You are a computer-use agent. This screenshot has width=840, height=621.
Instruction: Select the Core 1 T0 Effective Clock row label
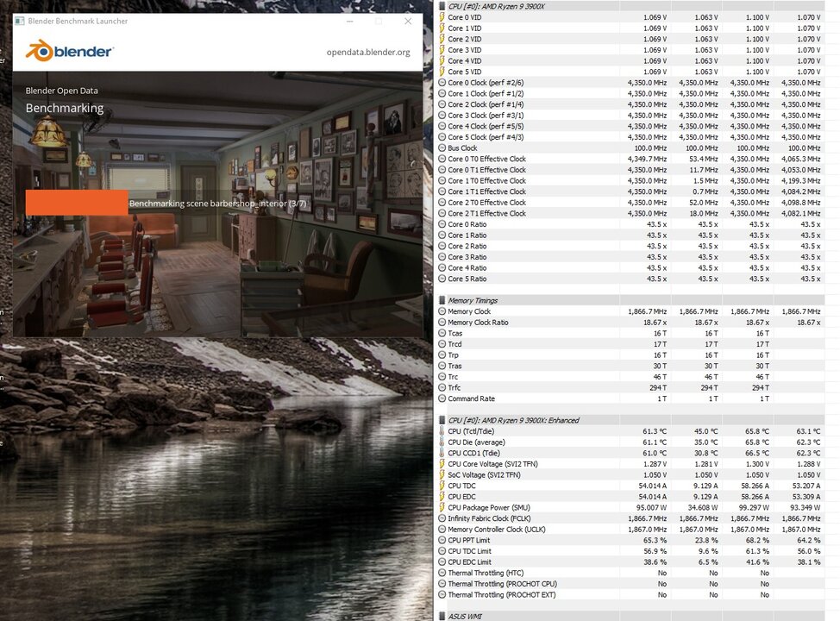tap(487, 180)
